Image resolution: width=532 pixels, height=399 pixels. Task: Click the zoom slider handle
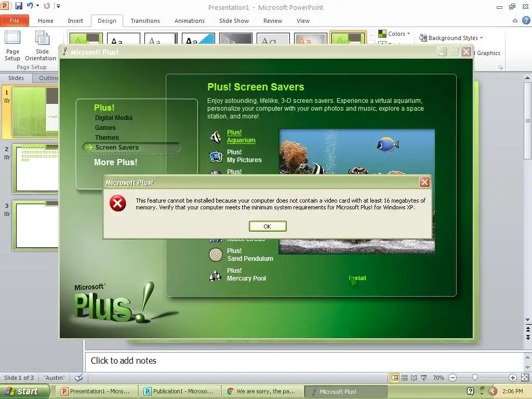point(475,378)
